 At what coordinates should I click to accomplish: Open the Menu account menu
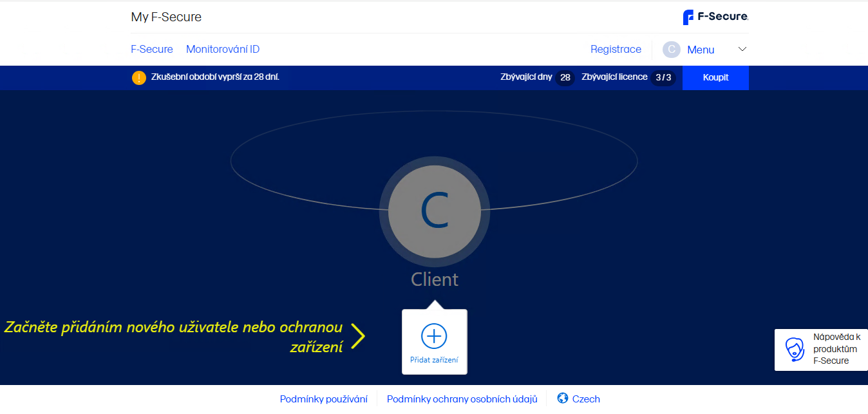click(x=701, y=50)
